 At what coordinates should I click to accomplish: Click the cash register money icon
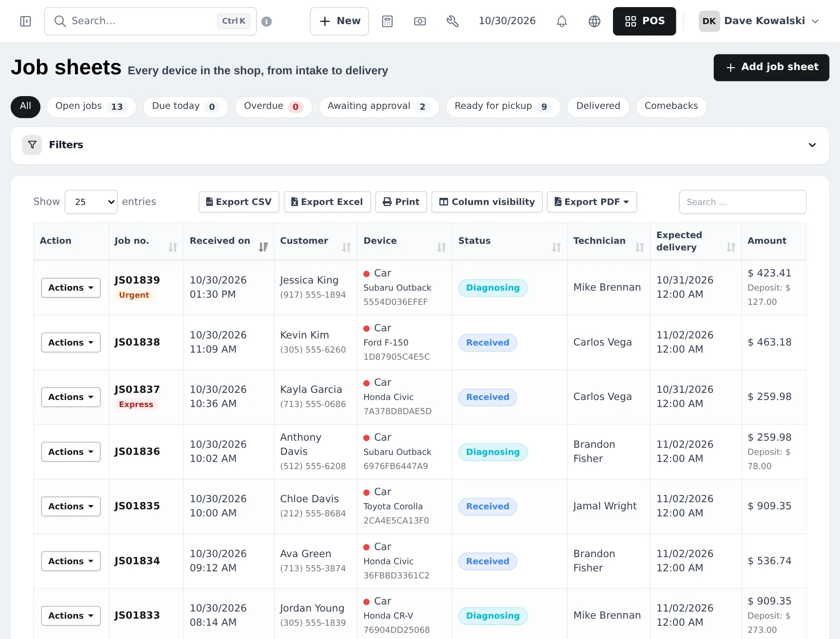pos(420,21)
